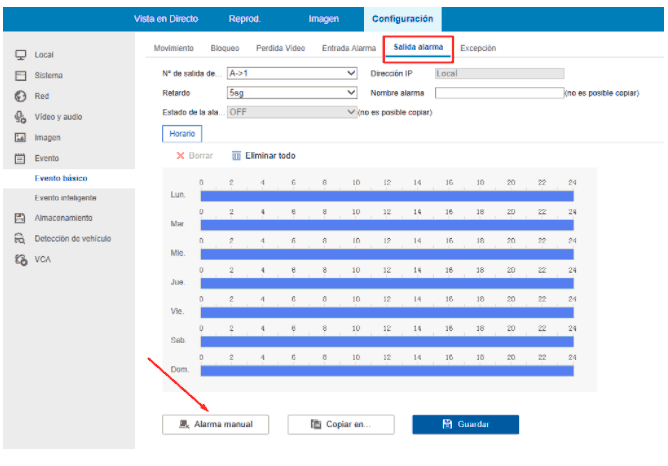This screenshot has width=668, height=466.
Task: Click the Detección de vehículo icon
Action: tap(19, 238)
